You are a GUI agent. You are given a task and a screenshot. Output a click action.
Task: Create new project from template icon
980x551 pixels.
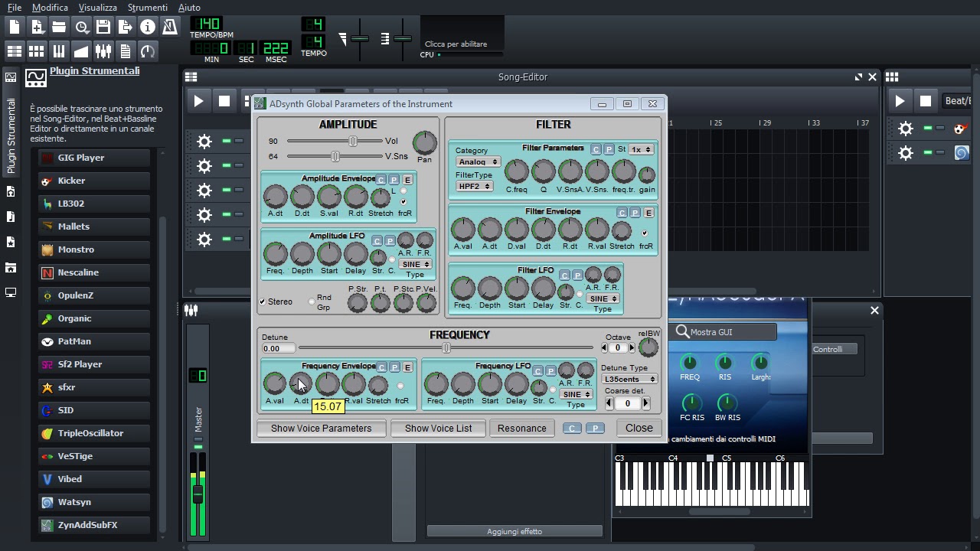pos(37,27)
